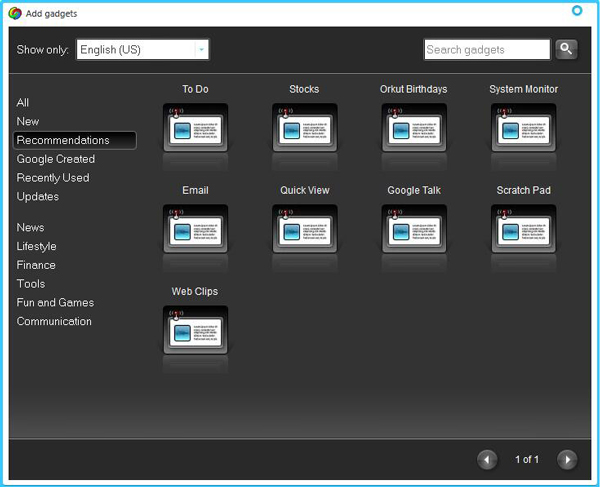Viewport: 600px width, 487px height.
Task: Click the 1 of 1 page indicator
Action: pos(527,459)
